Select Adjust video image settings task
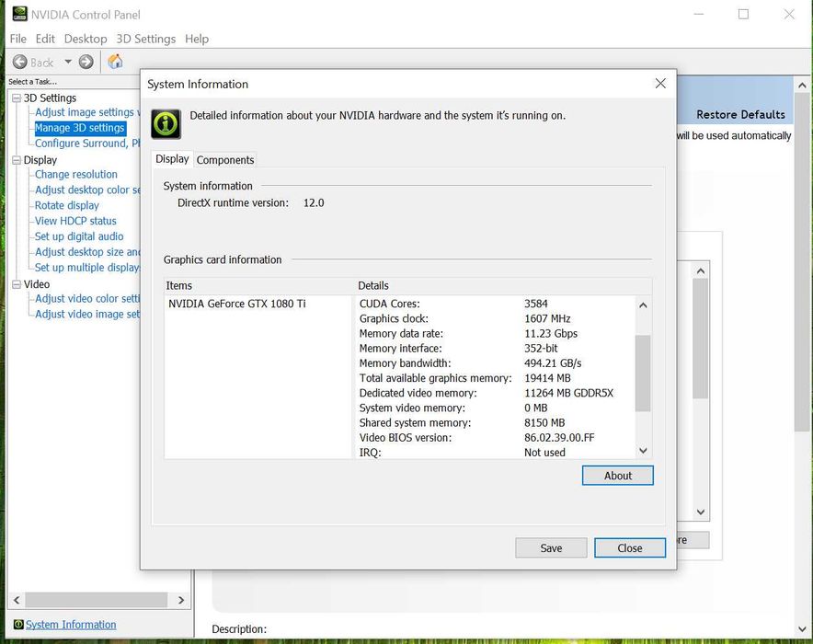 87,315
